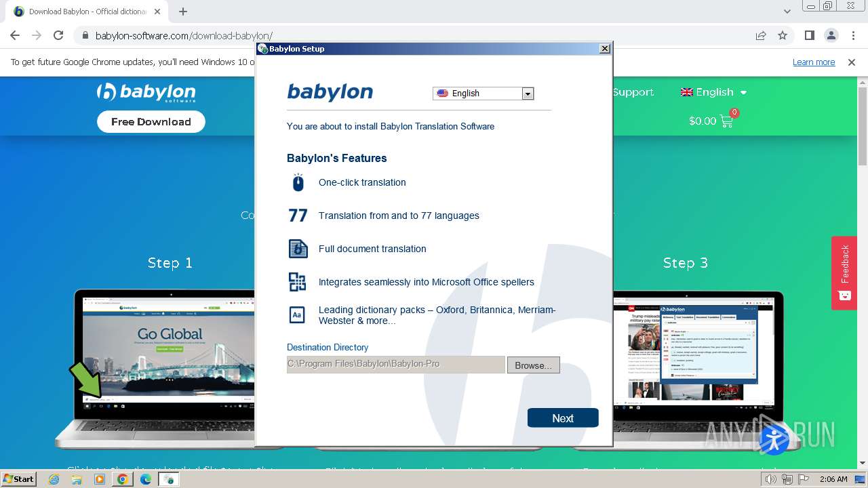Open the shopping cart icon
The height and width of the screenshot is (488, 868).
(x=726, y=121)
